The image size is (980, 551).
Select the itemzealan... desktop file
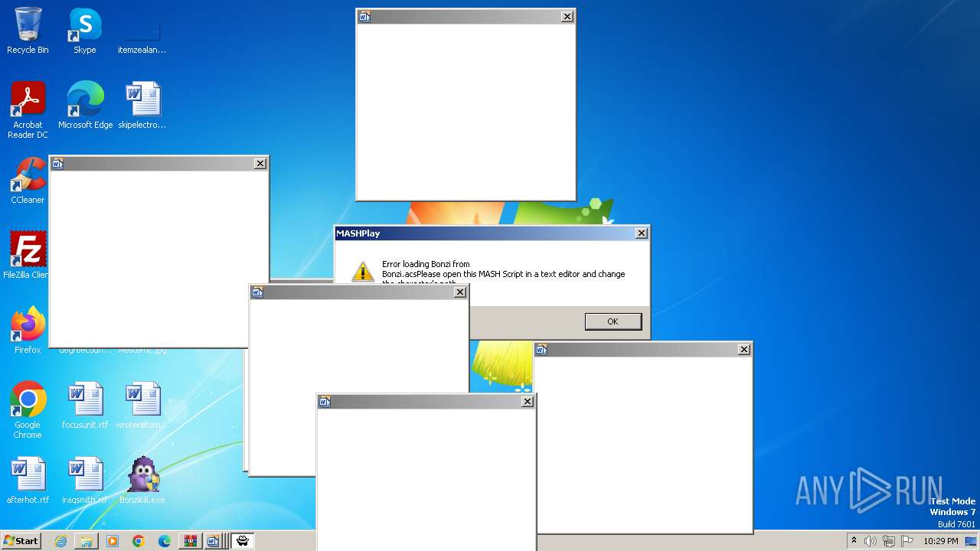(142, 31)
